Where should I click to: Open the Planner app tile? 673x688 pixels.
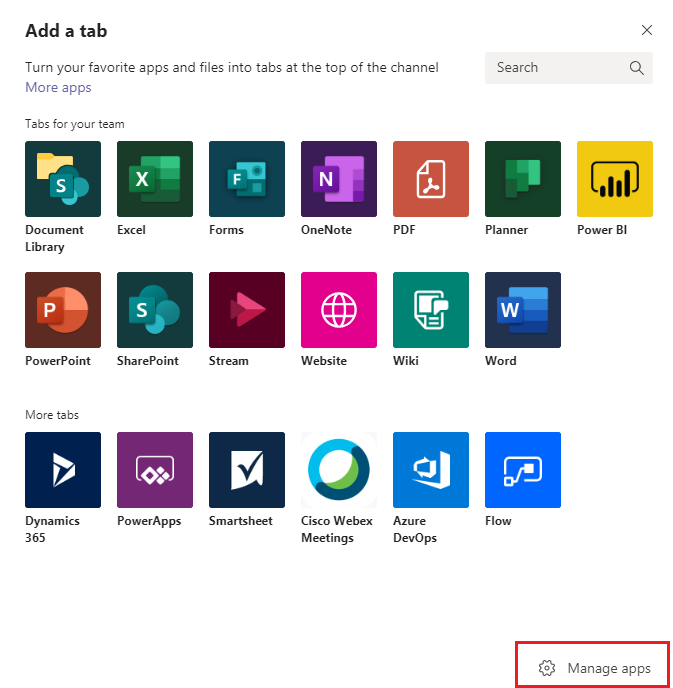[x=523, y=179]
